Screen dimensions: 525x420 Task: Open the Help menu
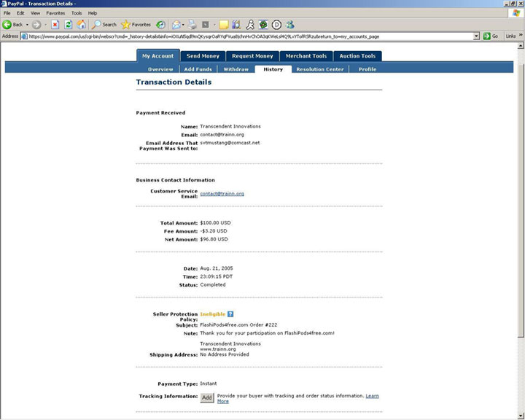pos(93,13)
